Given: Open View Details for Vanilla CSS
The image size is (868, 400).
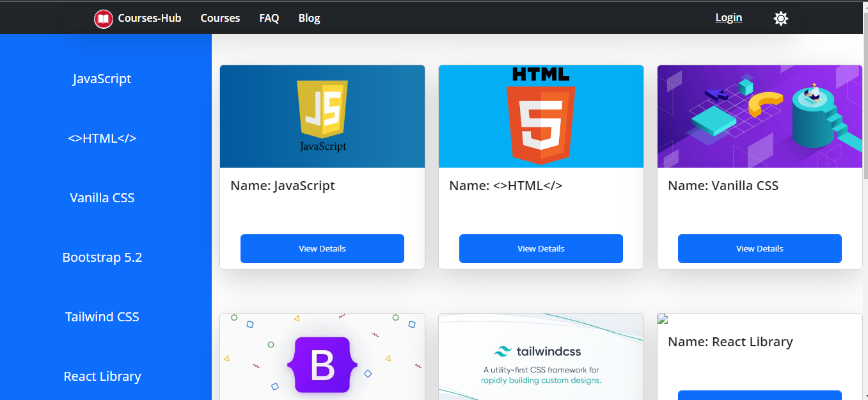Looking at the screenshot, I should click(759, 248).
